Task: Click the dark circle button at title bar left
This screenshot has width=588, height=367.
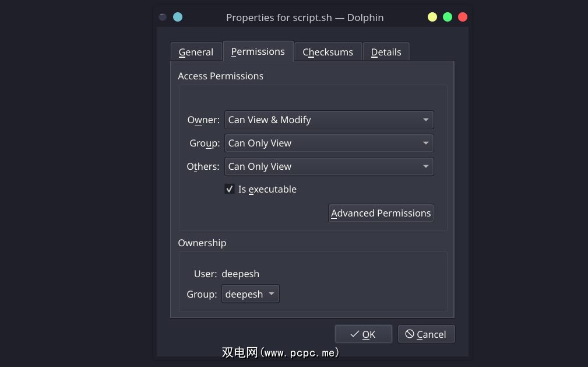Action: click(x=163, y=18)
